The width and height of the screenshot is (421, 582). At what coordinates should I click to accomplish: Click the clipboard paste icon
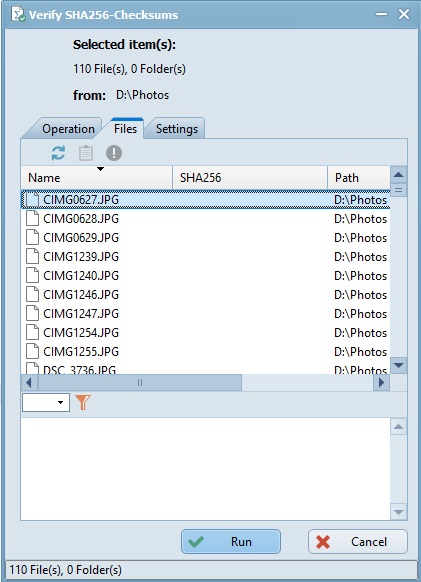click(86, 153)
